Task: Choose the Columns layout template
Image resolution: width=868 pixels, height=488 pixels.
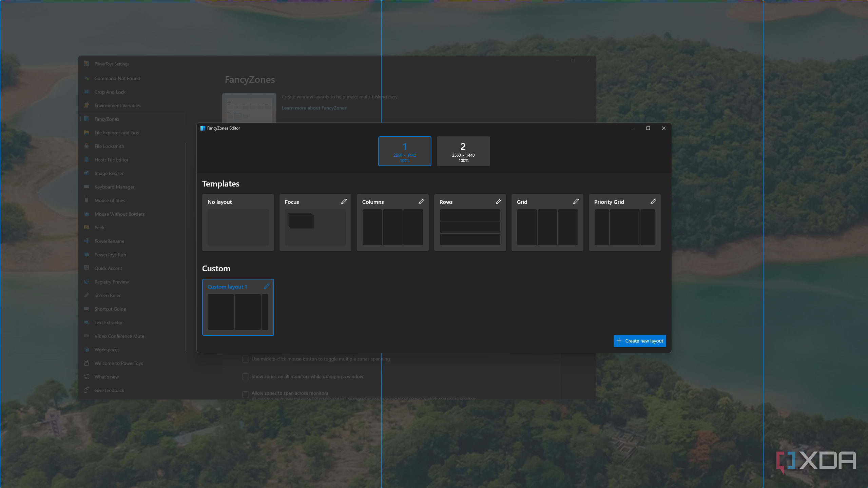Action: click(392, 222)
